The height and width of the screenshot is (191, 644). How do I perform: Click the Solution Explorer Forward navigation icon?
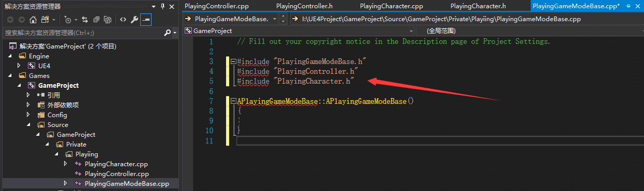point(22,20)
